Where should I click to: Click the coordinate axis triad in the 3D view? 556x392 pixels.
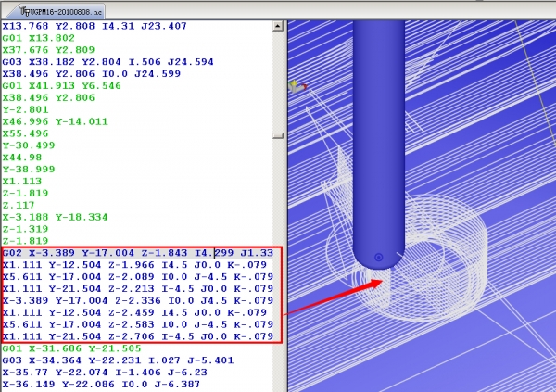[x=297, y=86]
